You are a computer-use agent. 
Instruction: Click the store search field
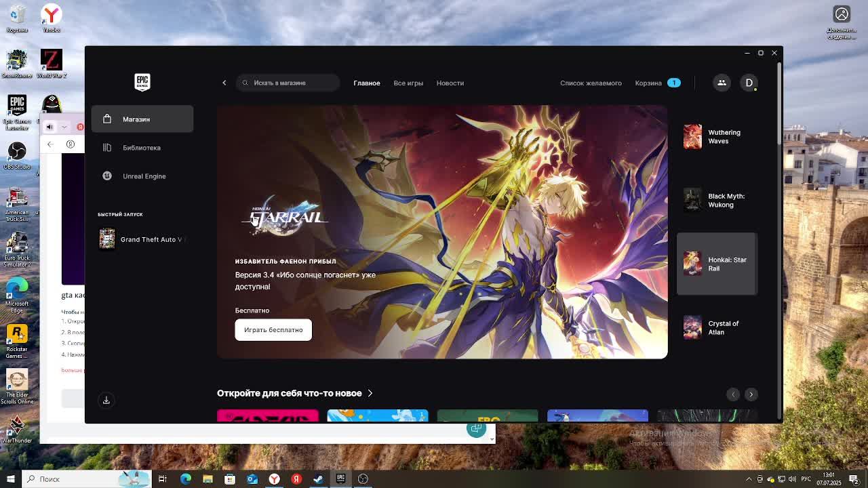[288, 83]
